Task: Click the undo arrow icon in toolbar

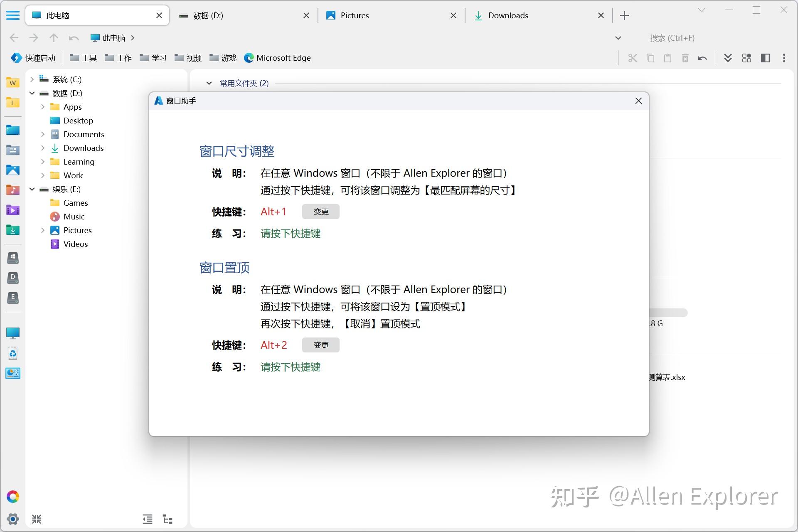Action: click(702, 58)
